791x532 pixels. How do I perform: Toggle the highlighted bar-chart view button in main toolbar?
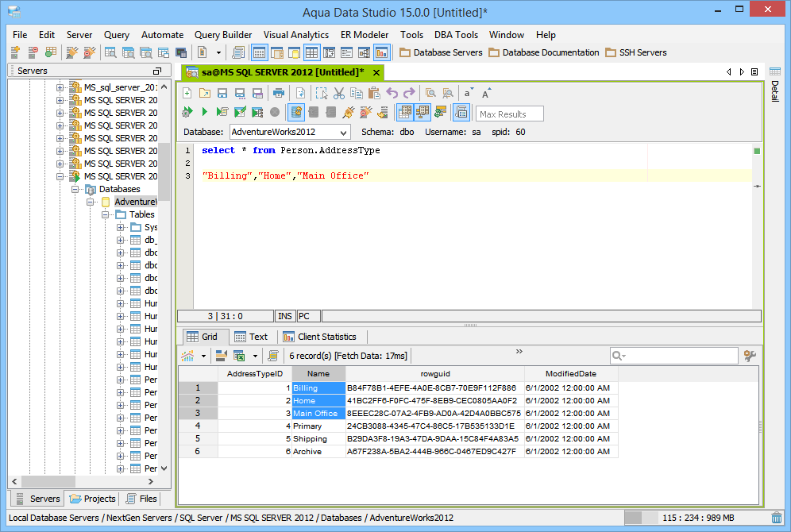point(381,52)
